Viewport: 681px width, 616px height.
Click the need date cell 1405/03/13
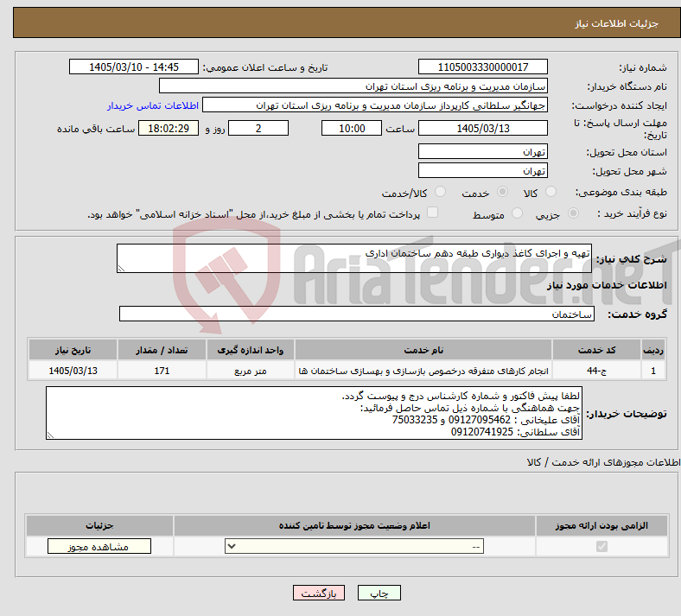pos(73,371)
